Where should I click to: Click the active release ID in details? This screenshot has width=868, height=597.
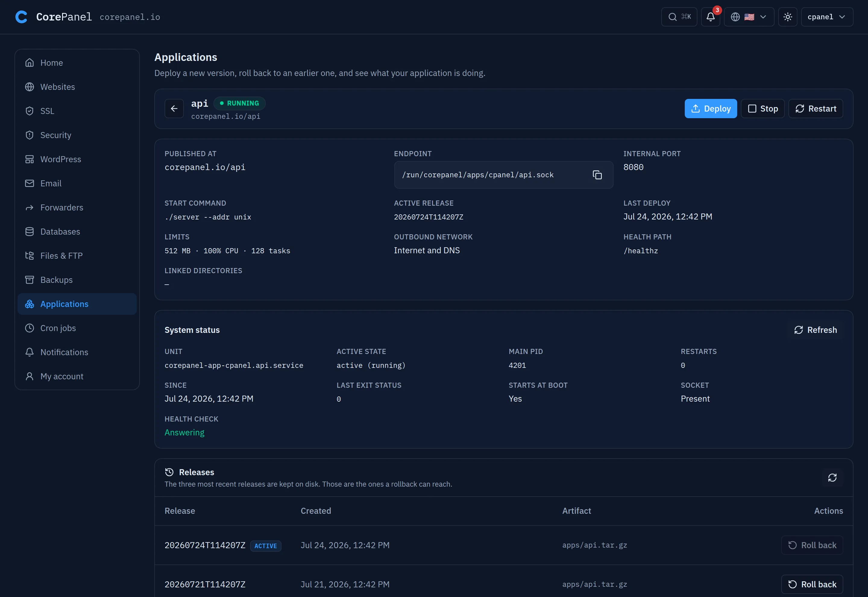(x=428, y=217)
